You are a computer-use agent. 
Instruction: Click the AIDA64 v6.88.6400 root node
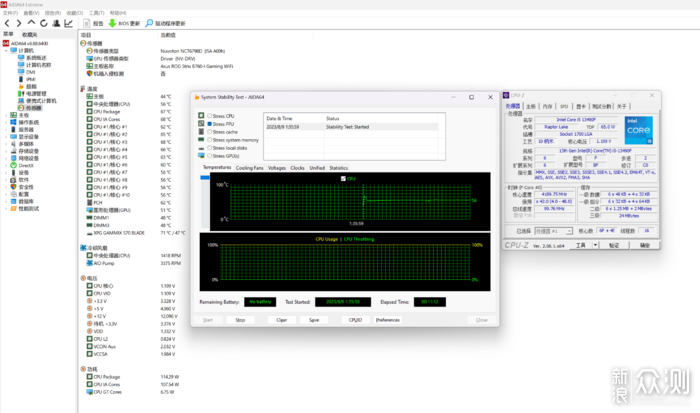click(29, 43)
